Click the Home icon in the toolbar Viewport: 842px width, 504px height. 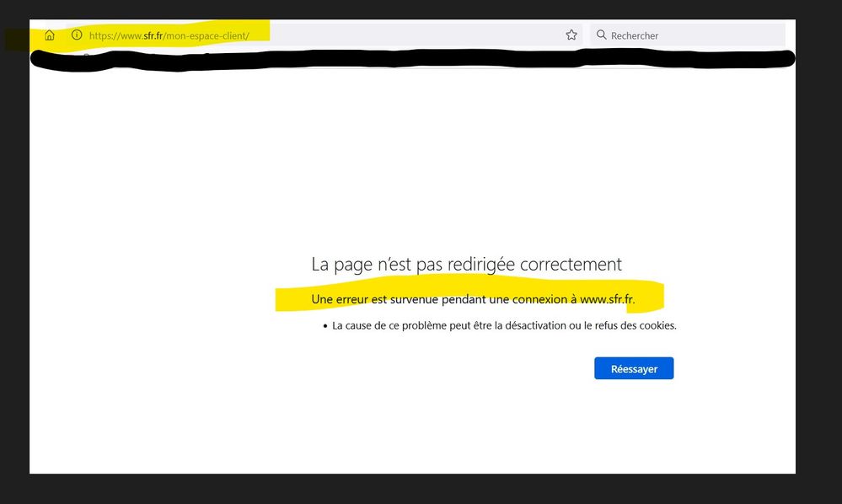[x=50, y=35]
